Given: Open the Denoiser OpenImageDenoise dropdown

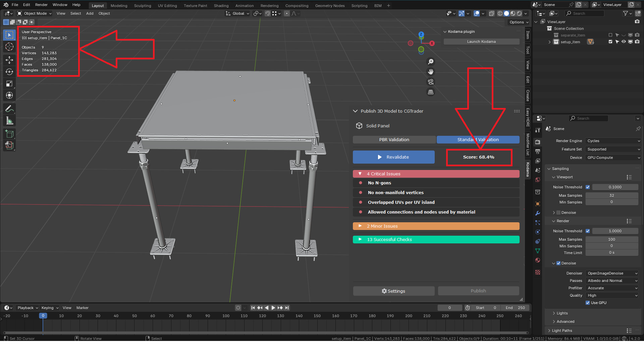Looking at the screenshot, I should [x=612, y=273].
